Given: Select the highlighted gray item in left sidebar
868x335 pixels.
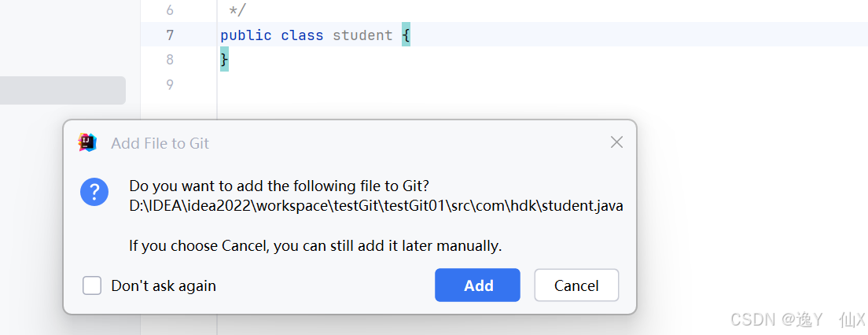Looking at the screenshot, I should [x=63, y=90].
